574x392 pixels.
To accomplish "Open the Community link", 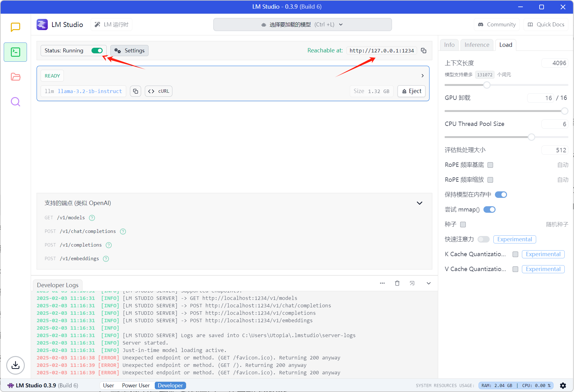I will [497, 24].
